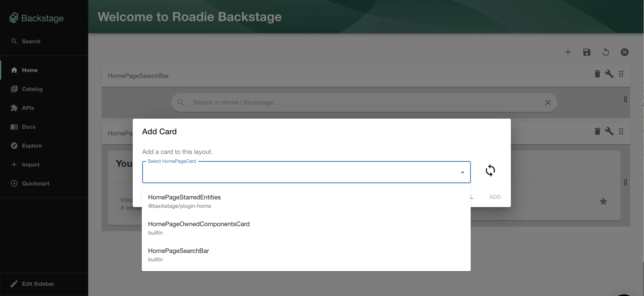644x296 pixels.
Task: Refresh the card list in Add Card dialog
Action: click(491, 171)
